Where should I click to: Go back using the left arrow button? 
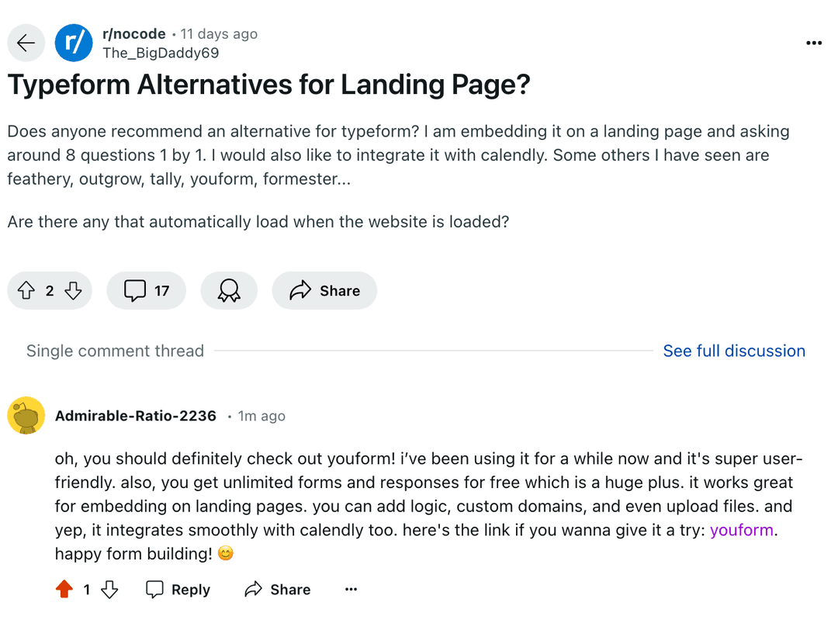(26, 43)
